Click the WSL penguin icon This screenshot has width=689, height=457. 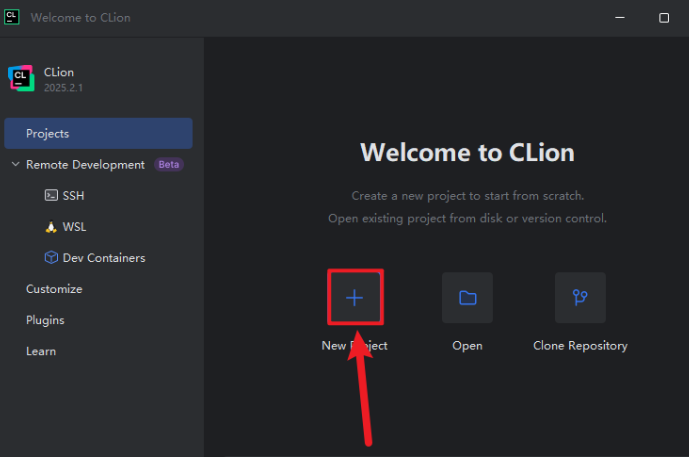pos(51,227)
